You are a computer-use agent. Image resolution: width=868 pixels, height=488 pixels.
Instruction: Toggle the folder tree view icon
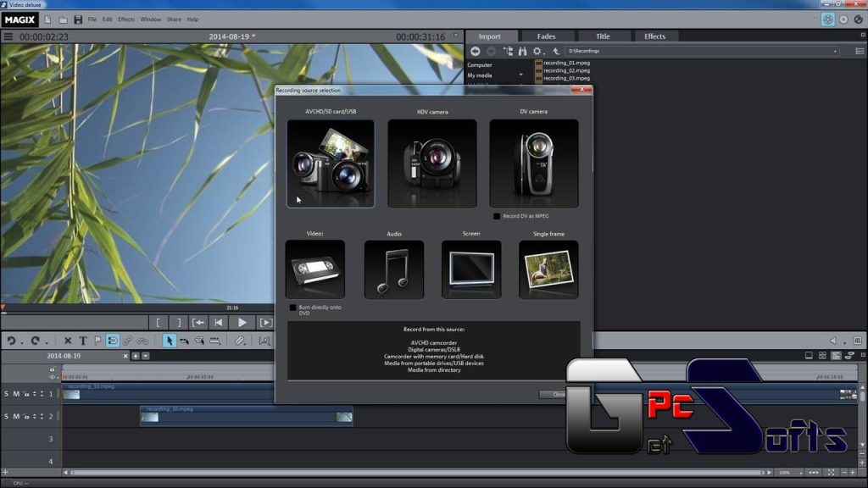(508, 51)
